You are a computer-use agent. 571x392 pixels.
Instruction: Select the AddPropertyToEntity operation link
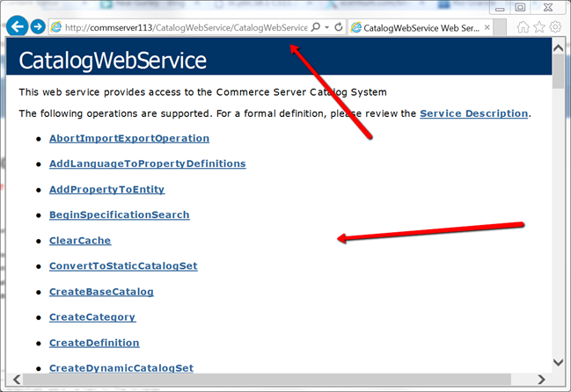coord(107,190)
